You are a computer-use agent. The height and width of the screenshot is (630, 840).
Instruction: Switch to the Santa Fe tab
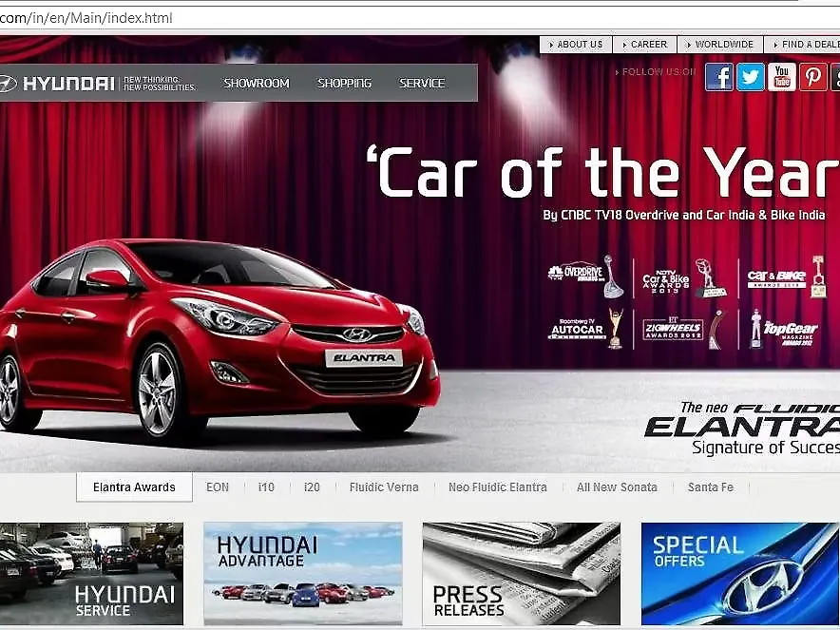[x=711, y=487]
